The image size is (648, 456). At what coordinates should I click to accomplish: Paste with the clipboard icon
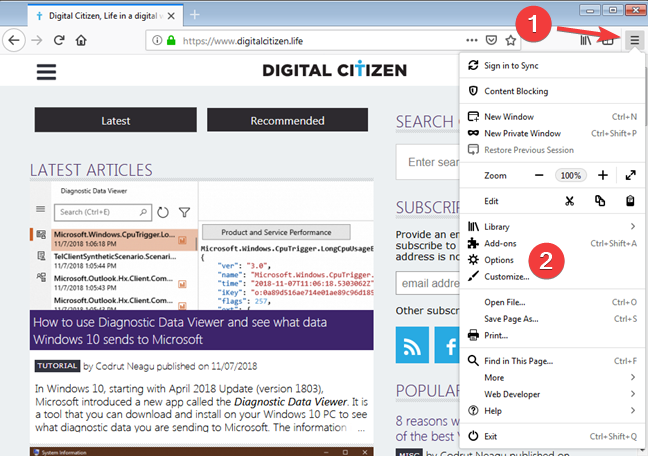[630, 201]
